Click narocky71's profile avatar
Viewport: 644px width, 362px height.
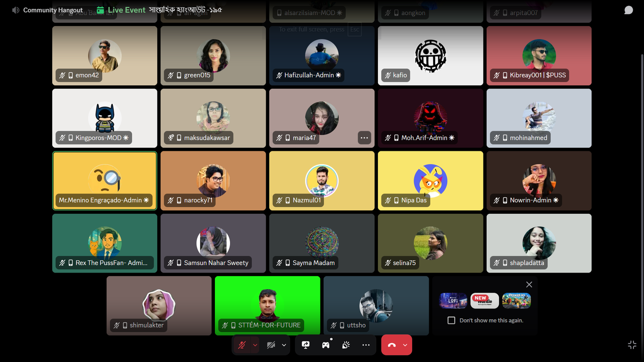213,180
